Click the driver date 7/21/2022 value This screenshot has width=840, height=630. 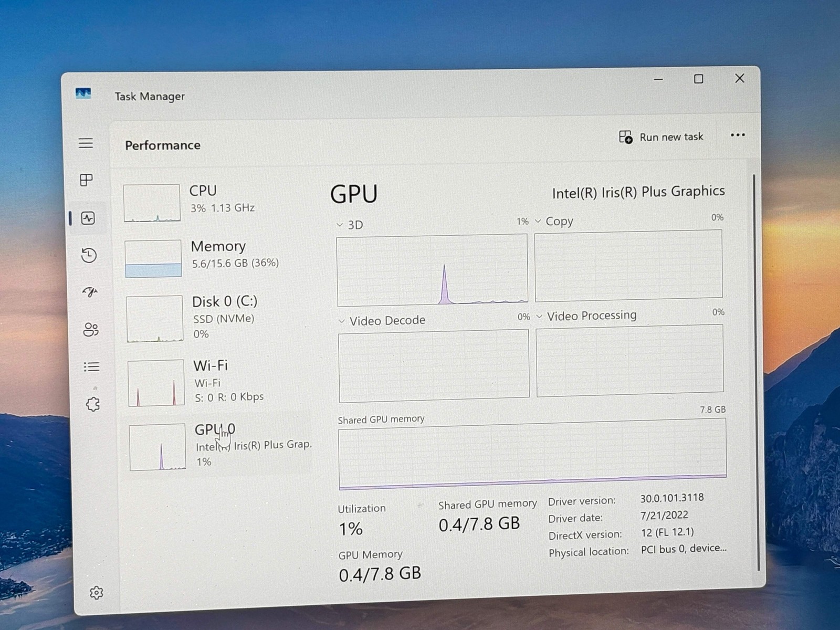click(664, 515)
